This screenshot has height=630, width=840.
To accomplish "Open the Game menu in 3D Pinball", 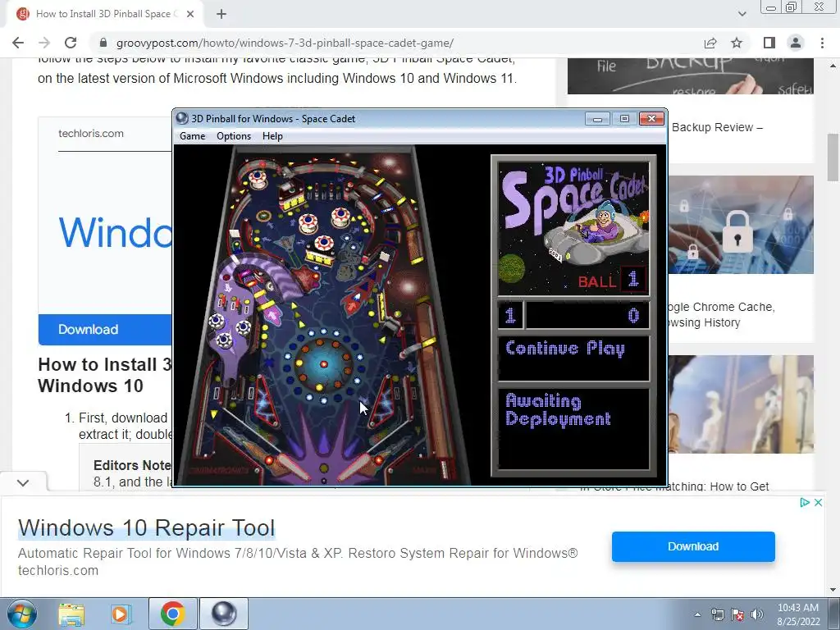I will pyautogui.click(x=192, y=136).
